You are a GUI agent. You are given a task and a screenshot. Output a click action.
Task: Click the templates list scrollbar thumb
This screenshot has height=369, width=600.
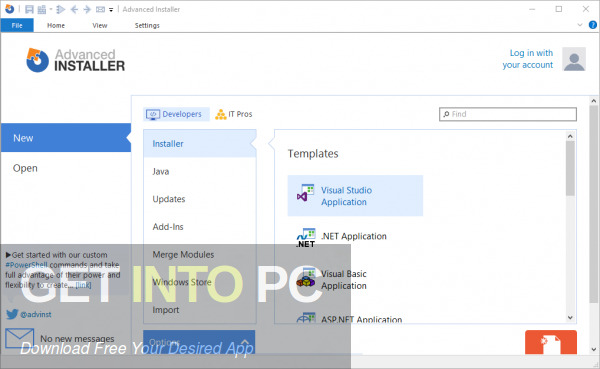click(570, 168)
